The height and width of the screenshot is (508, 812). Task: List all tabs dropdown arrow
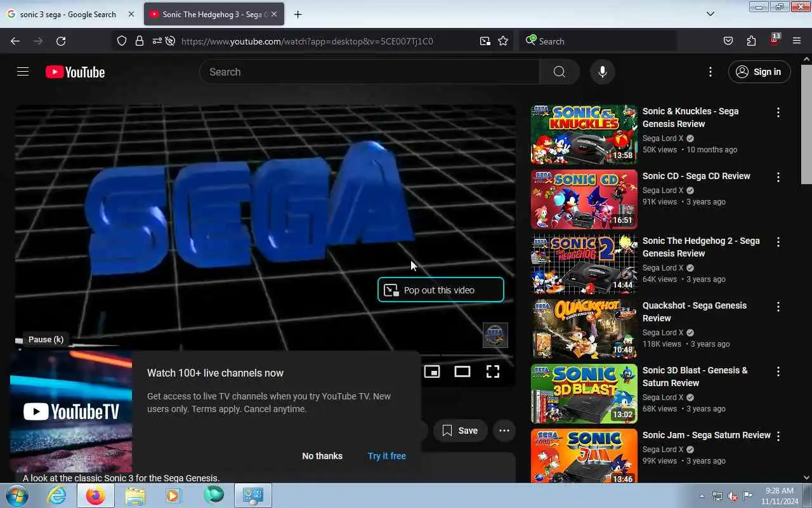pos(710,14)
